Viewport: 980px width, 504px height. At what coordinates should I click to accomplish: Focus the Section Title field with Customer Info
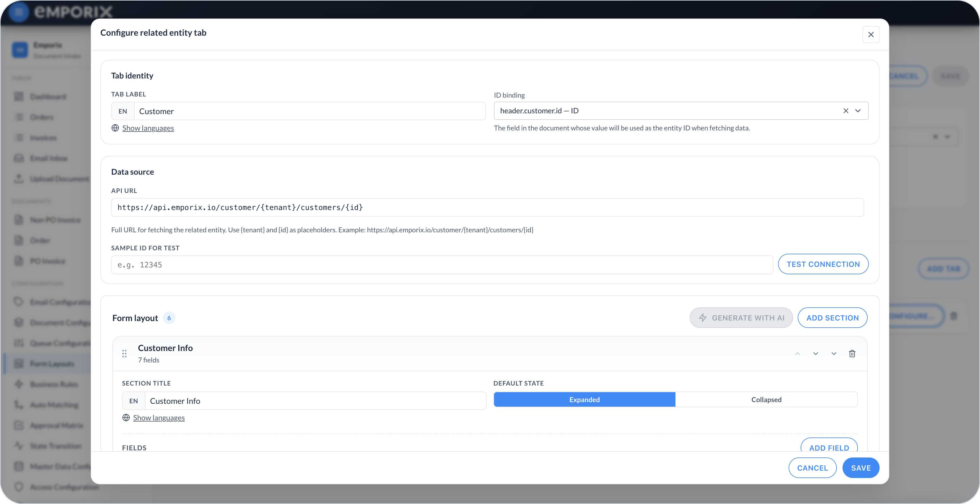point(315,401)
